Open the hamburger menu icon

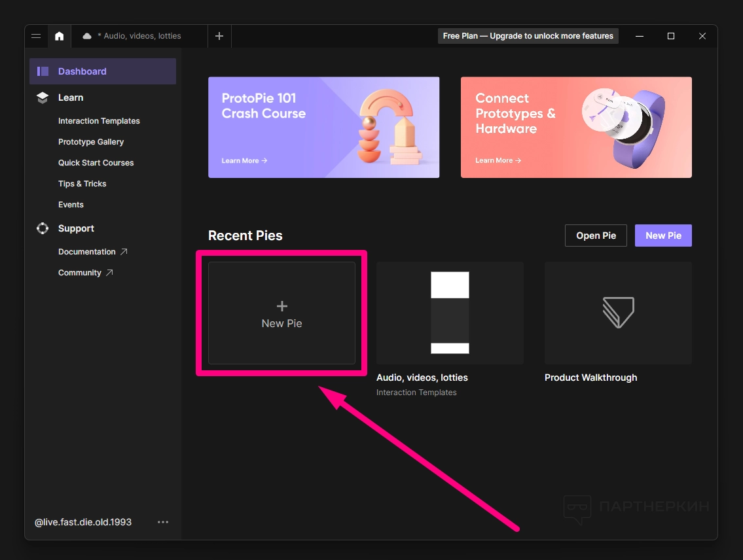(36, 36)
